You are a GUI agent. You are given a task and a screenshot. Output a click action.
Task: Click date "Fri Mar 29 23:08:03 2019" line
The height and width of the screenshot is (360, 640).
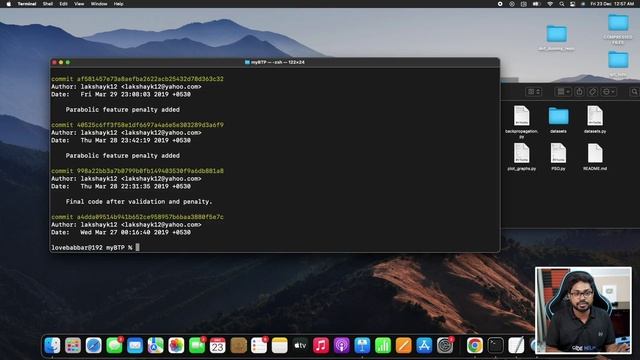[121, 94]
